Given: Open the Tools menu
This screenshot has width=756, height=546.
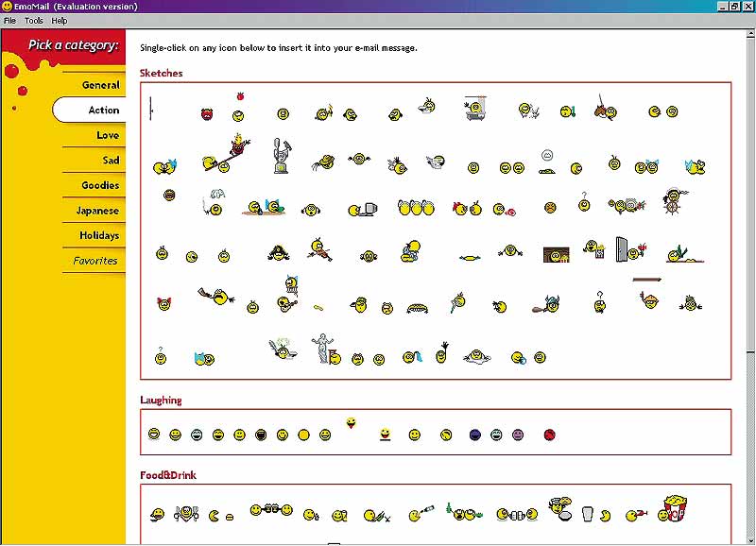Looking at the screenshot, I should [34, 21].
